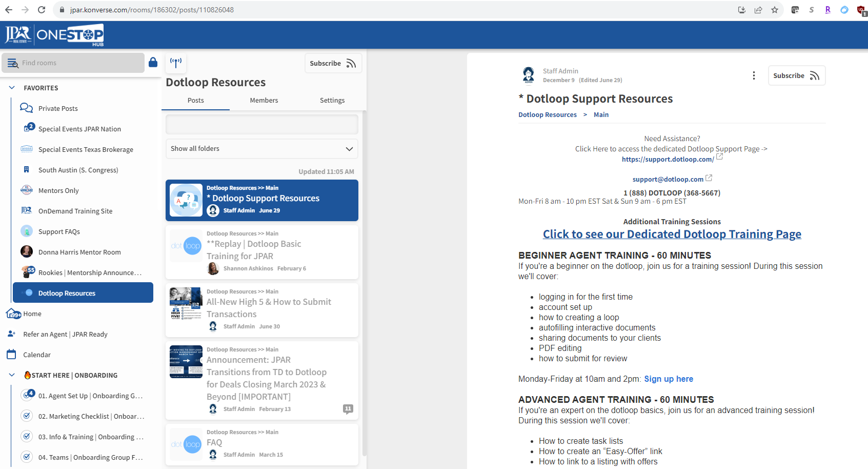This screenshot has height=469, width=868.
Task: Open Special Events Texas Brokerage room
Action: (86, 149)
